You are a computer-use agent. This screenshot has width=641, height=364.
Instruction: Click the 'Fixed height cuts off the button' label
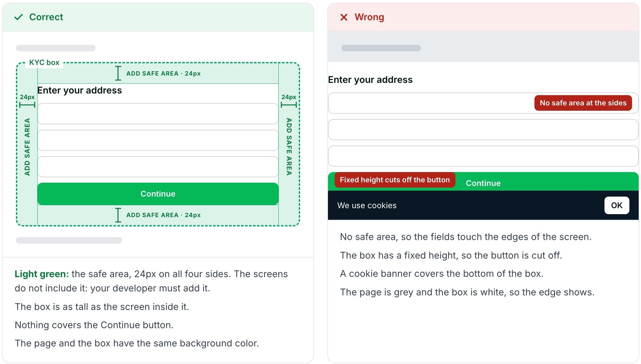(395, 180)
